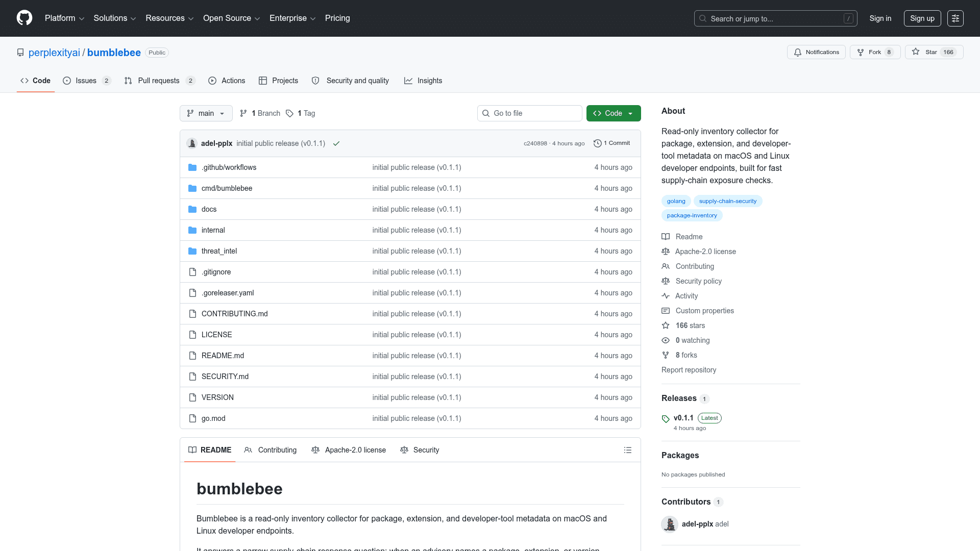The image size is (980, 551).
Task: Open the Insights tab
Action: (x=423, y=81)
